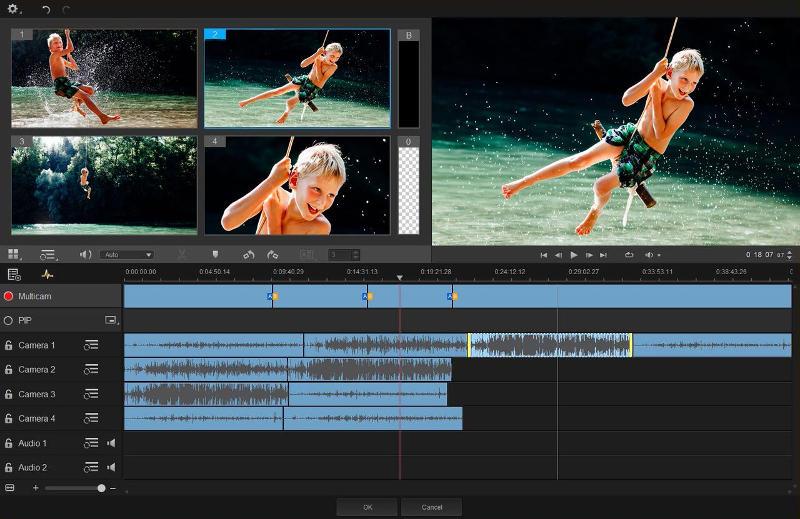Toggle the Camera 1 track lock
Viewport: 800px width, 519px height.
tap(9, 345)
